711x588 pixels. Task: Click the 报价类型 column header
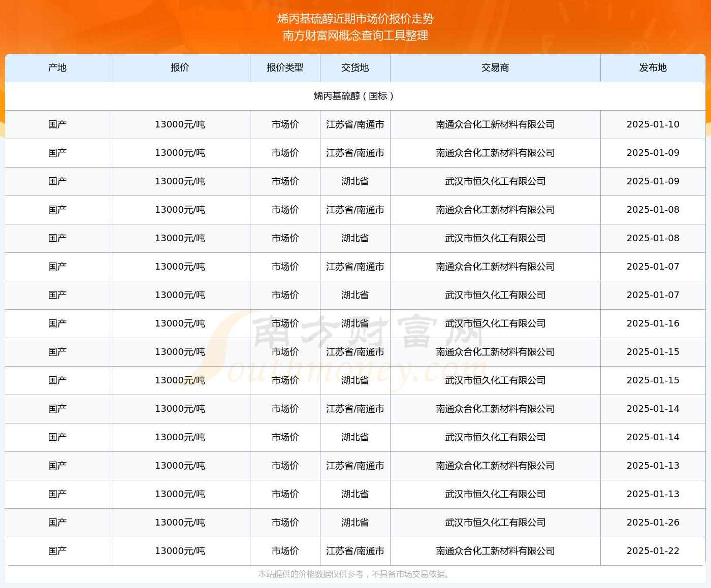coord(285,68)
